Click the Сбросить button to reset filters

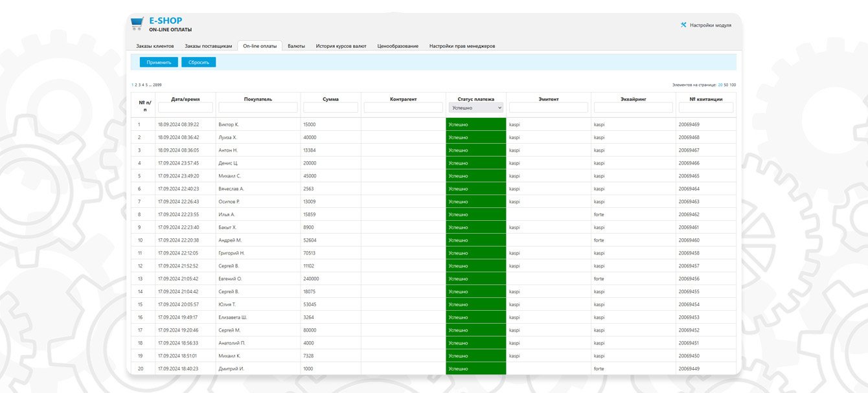pos(198,62)
